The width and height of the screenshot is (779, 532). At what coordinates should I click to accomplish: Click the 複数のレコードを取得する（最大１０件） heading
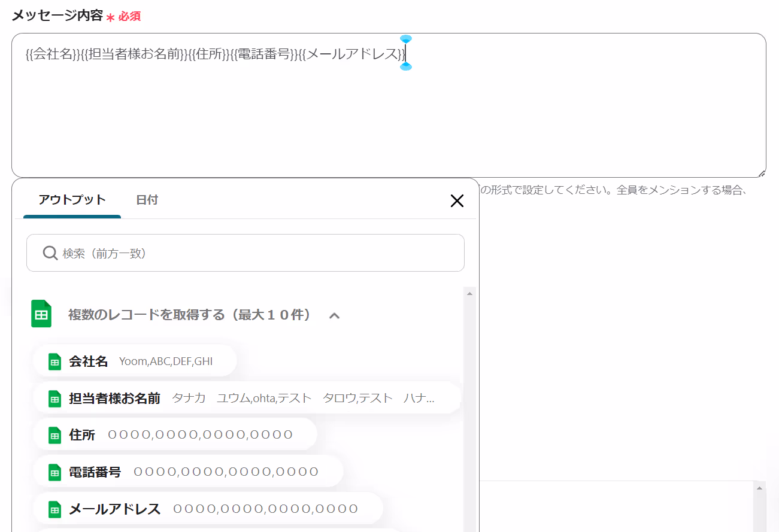[189, 315]
